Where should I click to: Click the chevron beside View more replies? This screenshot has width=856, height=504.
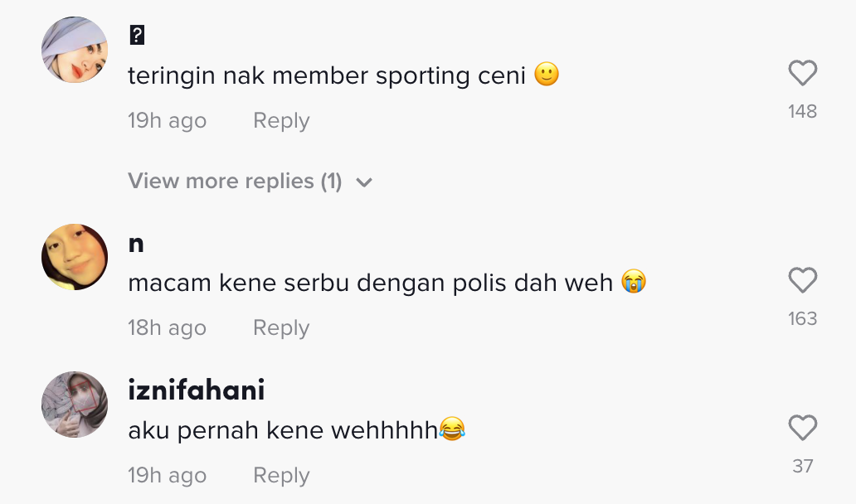(x=364, y=182)
